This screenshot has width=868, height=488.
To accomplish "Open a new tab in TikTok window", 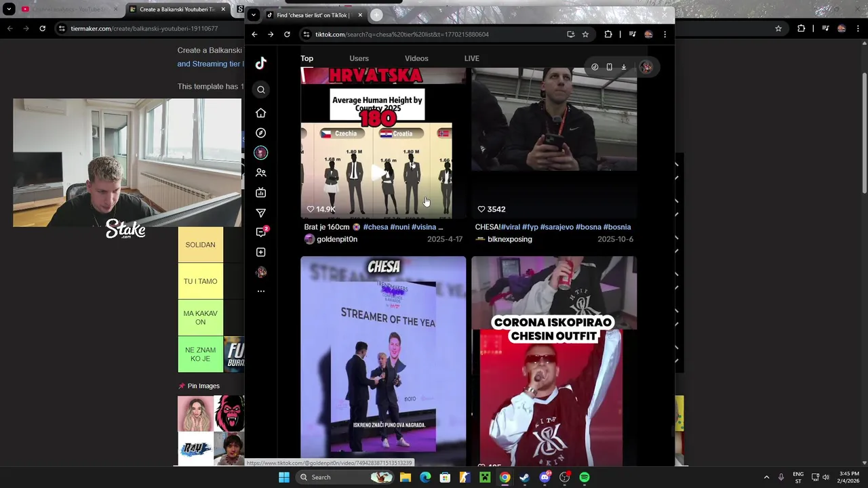I will coord(376,15).
